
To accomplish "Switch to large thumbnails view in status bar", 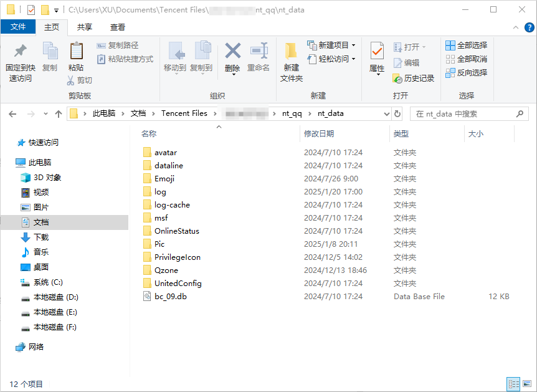I will click(x=526, y=383).
